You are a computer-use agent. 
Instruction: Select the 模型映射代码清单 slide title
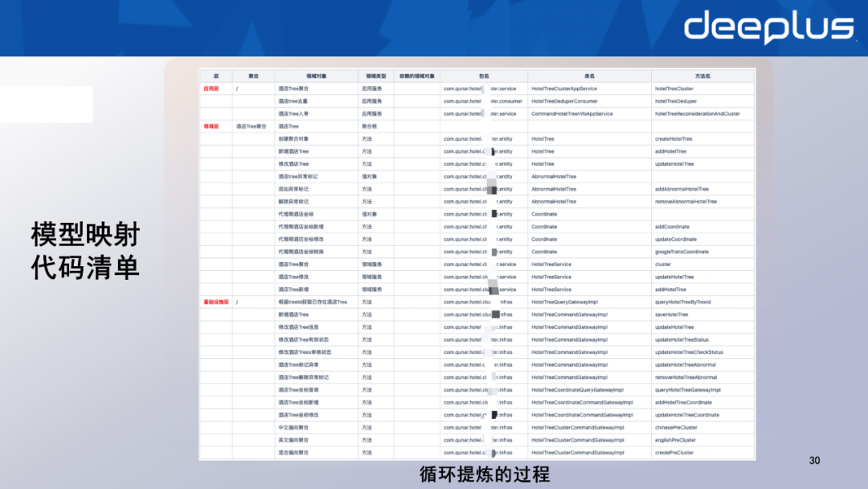pyautogui.click(x=85, y=251)
